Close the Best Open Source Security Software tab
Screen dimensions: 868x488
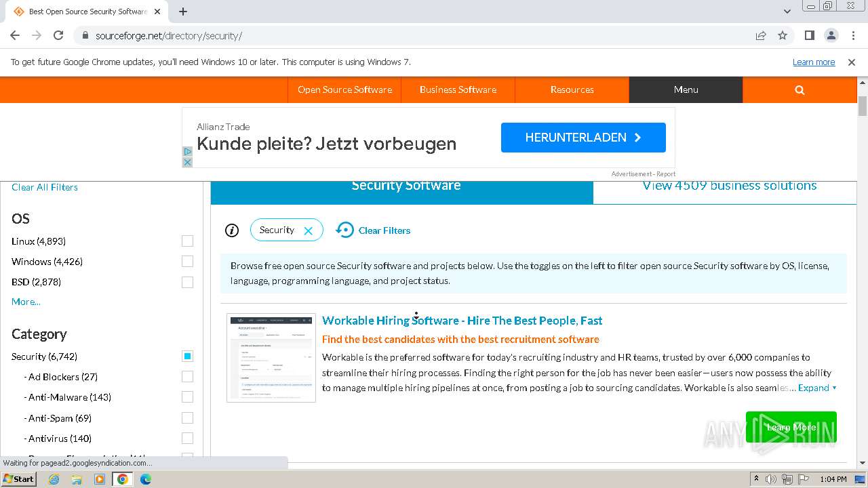(x=157, y=12)
